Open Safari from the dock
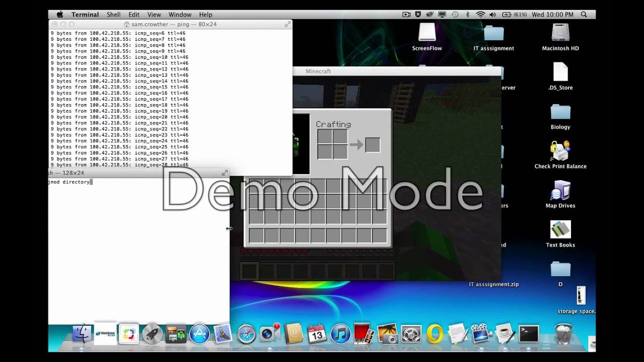 (246, 334)
